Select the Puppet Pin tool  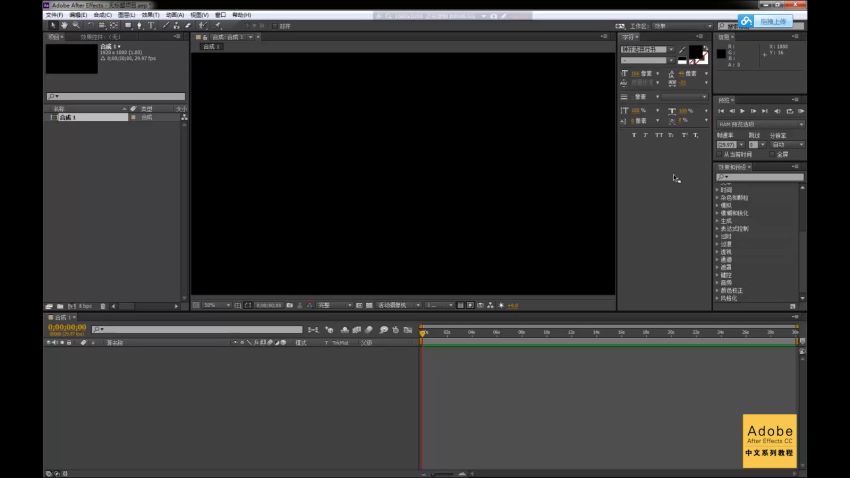coord(217,25)
